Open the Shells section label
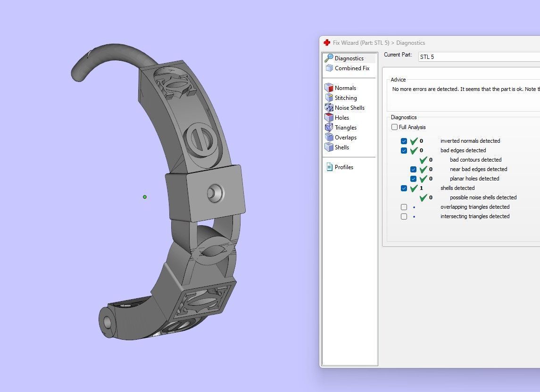The height and width of the screenshot is (392, 540). [x=342, y=147]
